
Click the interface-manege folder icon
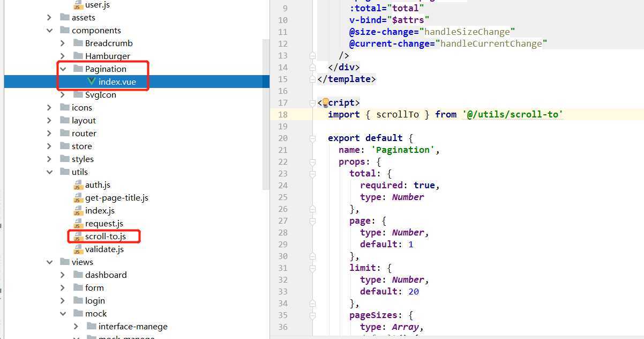pyautogui.click(x=91, y=327)
